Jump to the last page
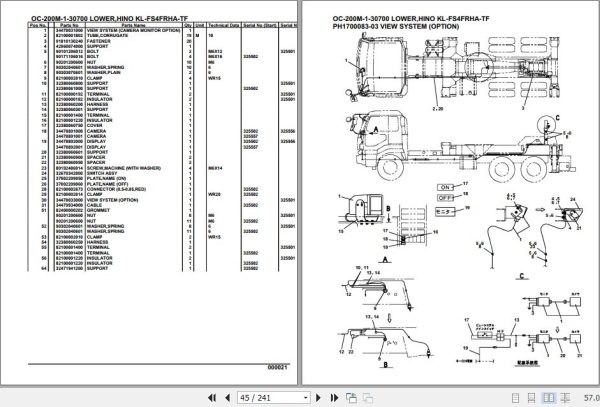Viewport: 600px width, 407px height. tap(334, 398)
